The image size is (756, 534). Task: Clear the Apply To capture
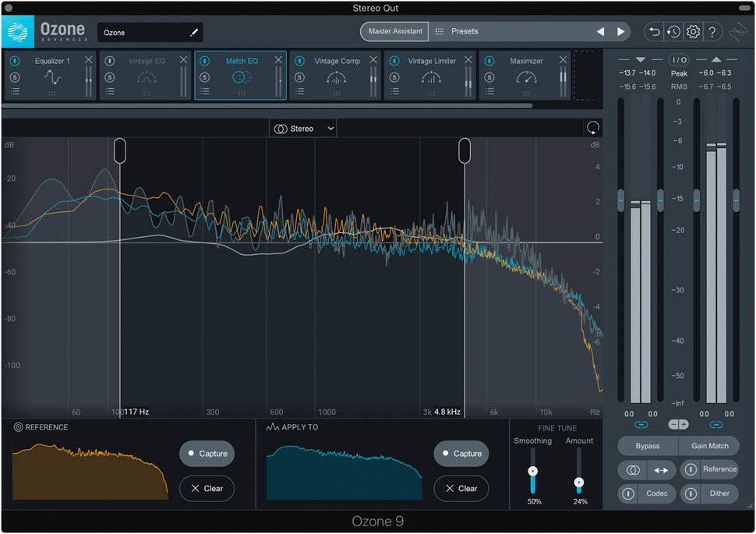click(x=461, y=489)
